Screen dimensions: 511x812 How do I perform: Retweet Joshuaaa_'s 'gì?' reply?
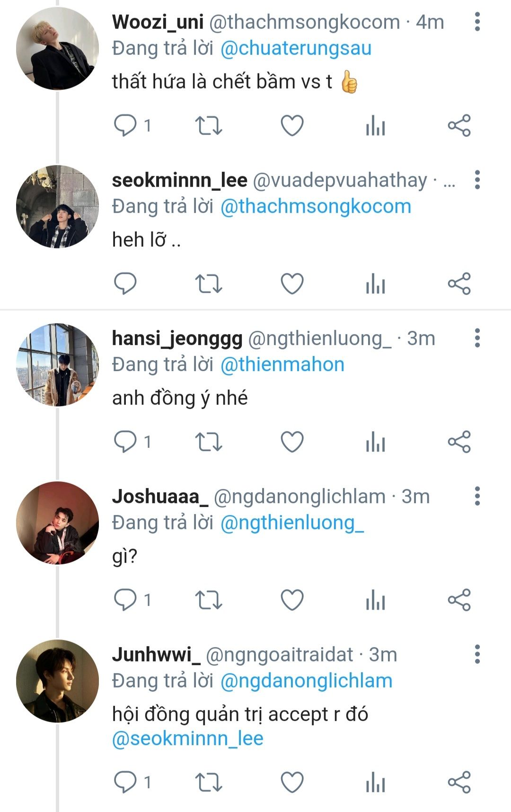coord(209,600)
